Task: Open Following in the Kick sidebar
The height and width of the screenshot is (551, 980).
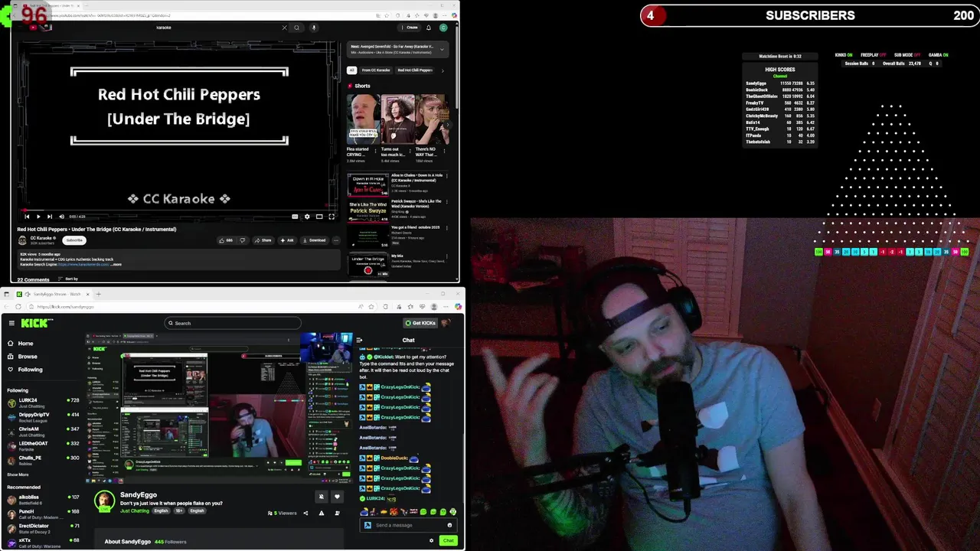Action: [25, 370]
